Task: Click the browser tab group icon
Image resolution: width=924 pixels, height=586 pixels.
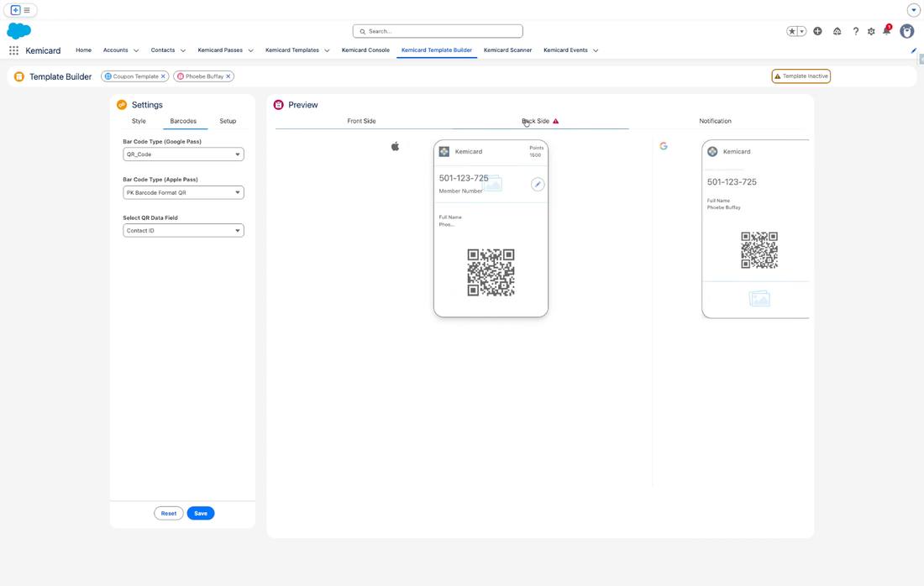Action: tap(15, 10)
